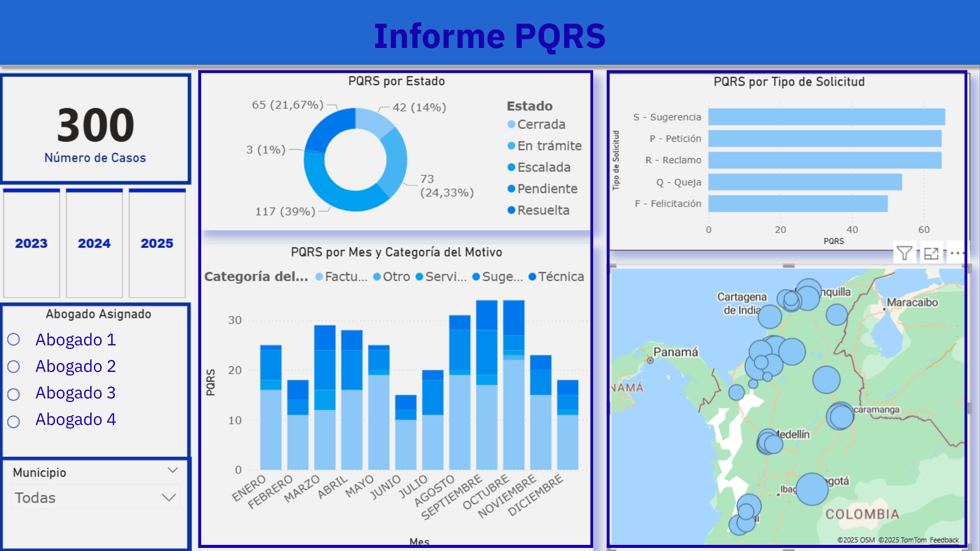
Task: Select the Abogado 1 radio button
Action: (x=14, y=340)
